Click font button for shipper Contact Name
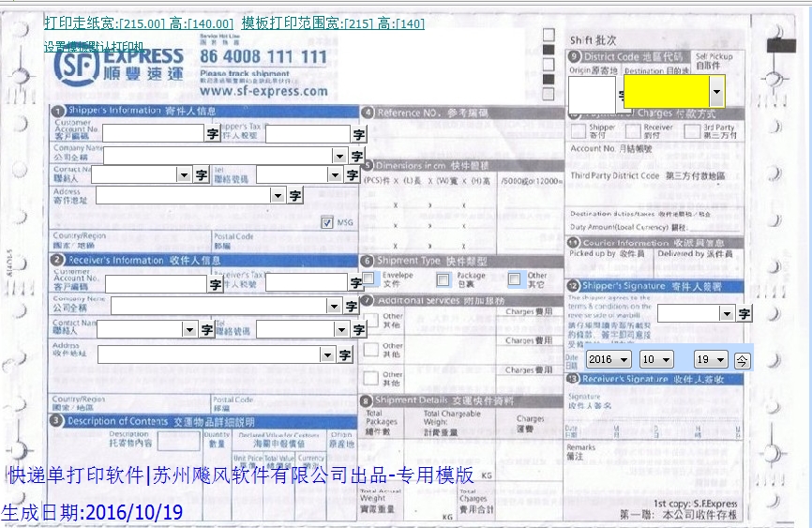812x528 pixels. [202, 175]
